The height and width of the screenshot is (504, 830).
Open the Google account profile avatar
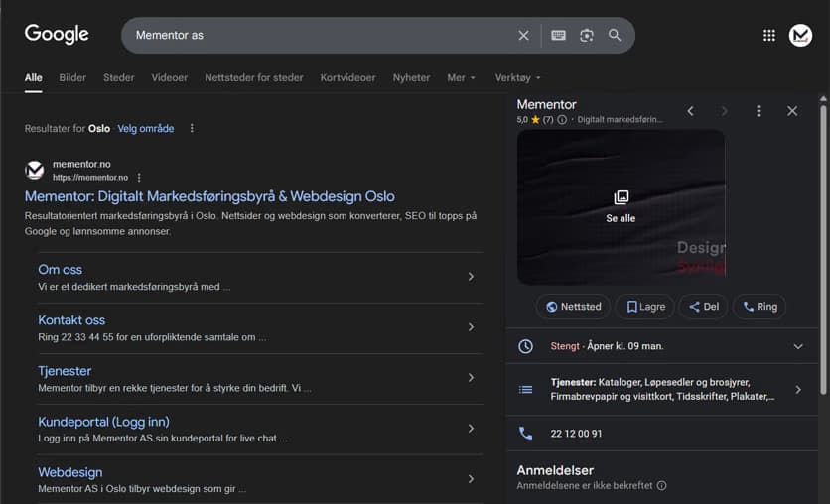click(800, 36)
